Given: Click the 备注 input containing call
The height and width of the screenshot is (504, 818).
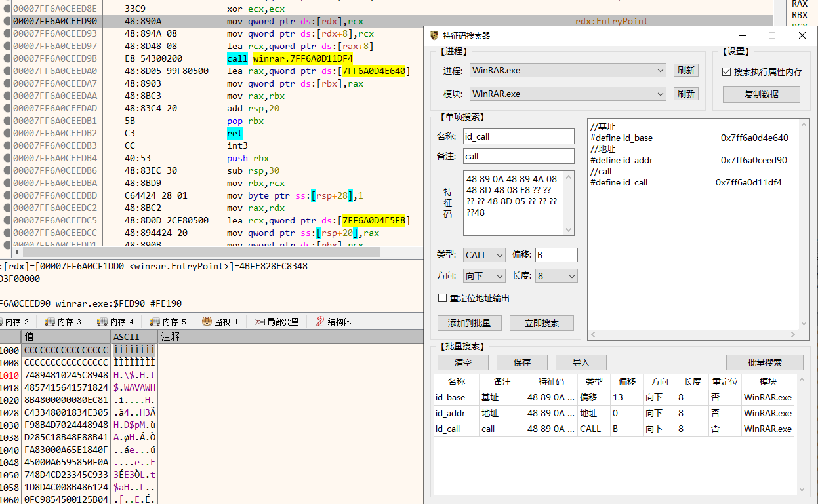Looking at the screenshot, I should coord(518,156).
